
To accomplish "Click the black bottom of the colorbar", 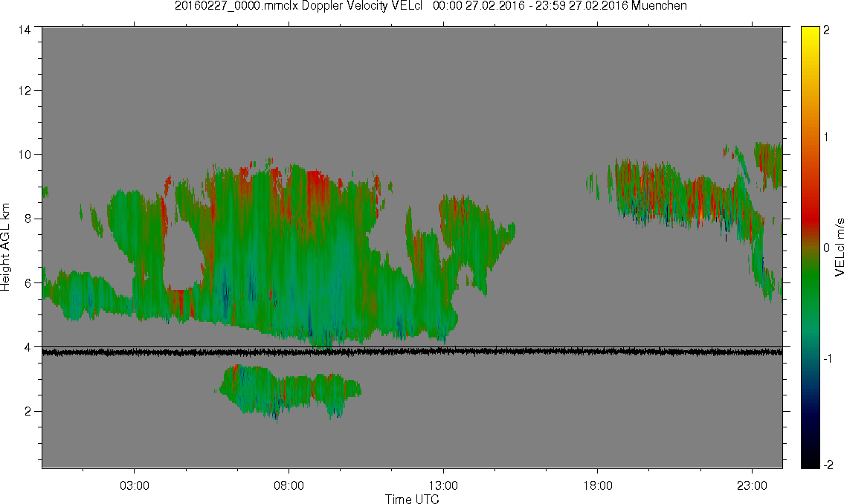I will [x=810, y=460].
